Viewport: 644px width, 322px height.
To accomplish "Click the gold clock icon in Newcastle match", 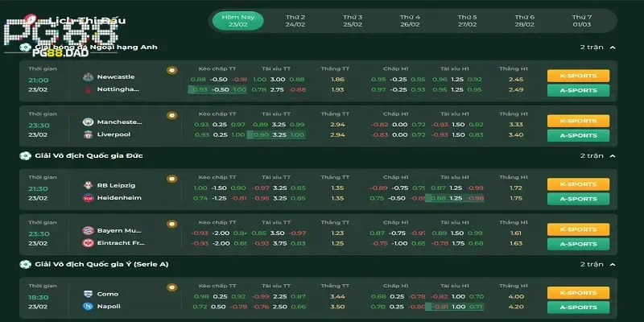I will click(x=171, y=70).
